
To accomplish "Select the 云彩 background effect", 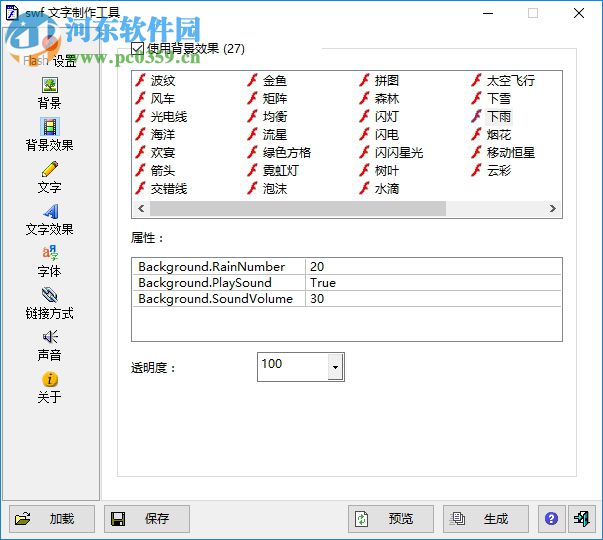I will pos(492,171).
